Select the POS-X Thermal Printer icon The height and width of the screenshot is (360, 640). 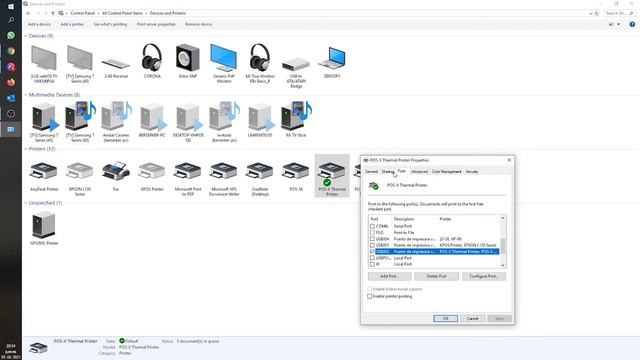click(332, 176)
